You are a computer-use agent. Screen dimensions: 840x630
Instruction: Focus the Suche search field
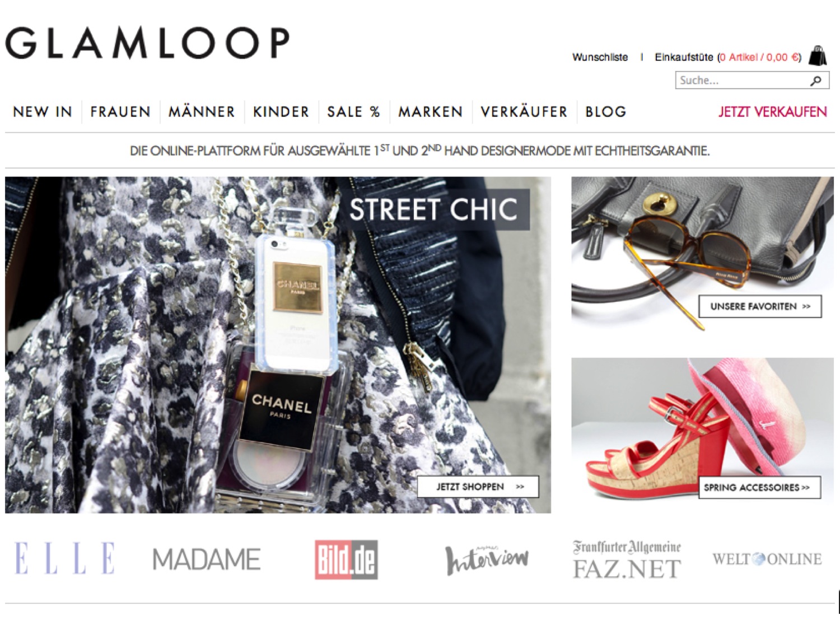743,81
